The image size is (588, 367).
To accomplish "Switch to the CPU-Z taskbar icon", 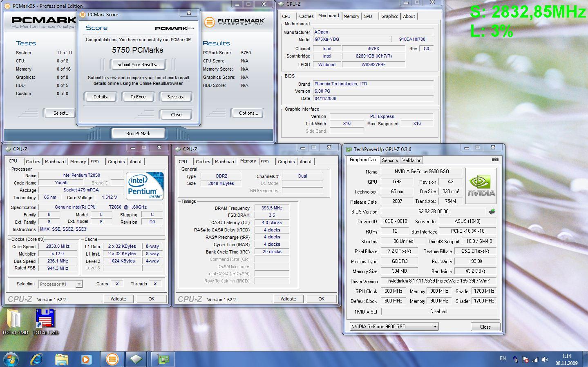I will (136, 359).
